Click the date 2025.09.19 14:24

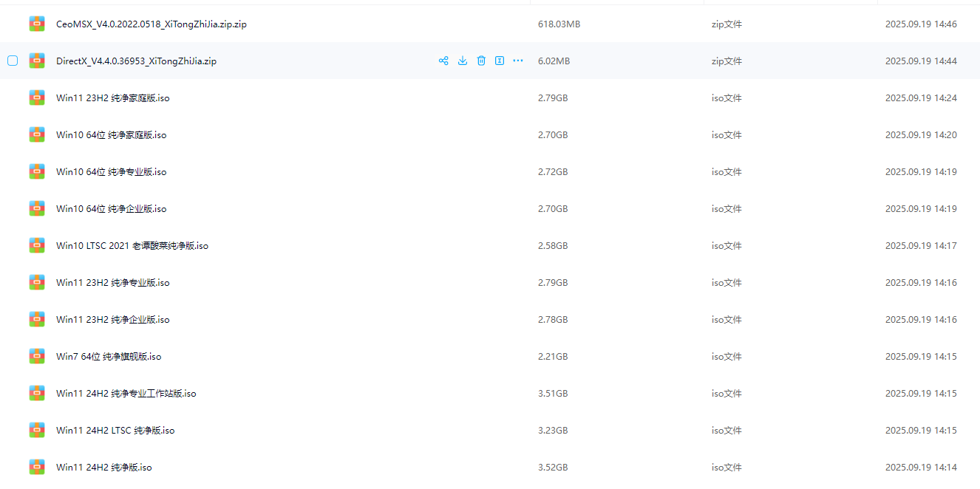point(921,98)
